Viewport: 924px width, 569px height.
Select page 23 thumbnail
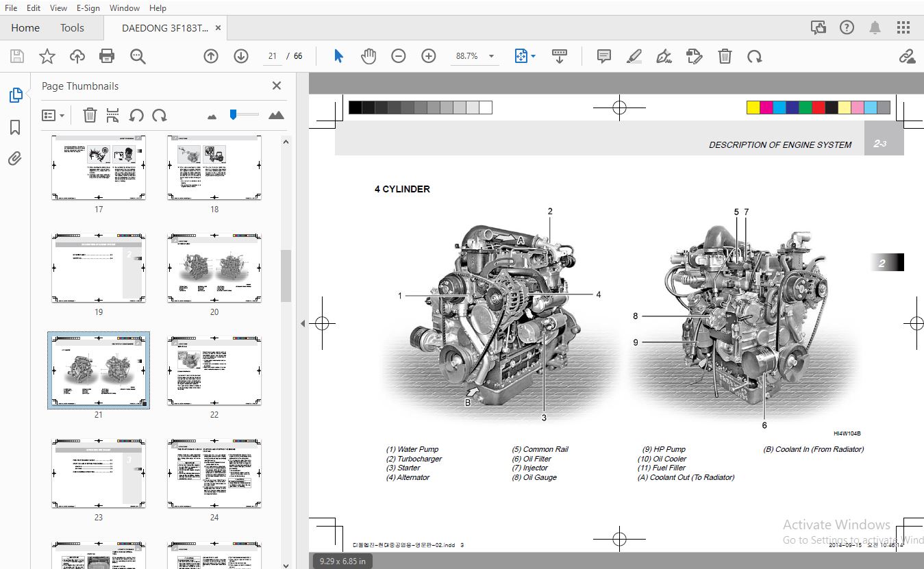[x=99, y=473]
